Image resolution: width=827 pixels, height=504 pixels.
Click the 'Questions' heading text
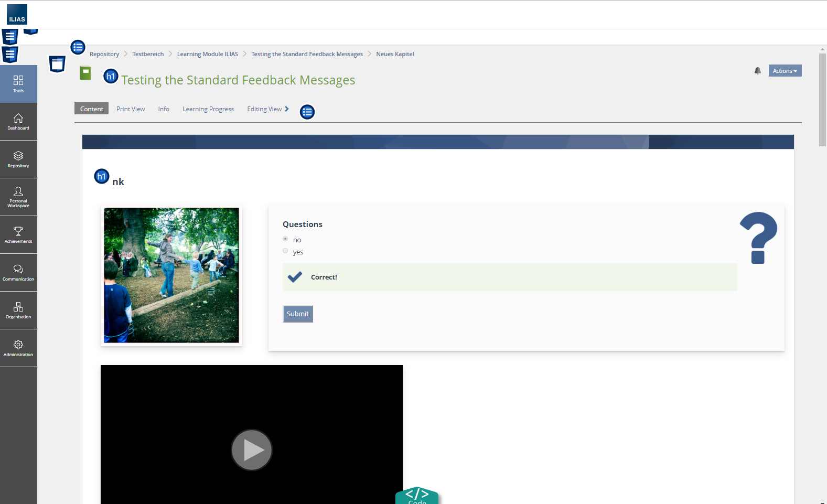303,224
